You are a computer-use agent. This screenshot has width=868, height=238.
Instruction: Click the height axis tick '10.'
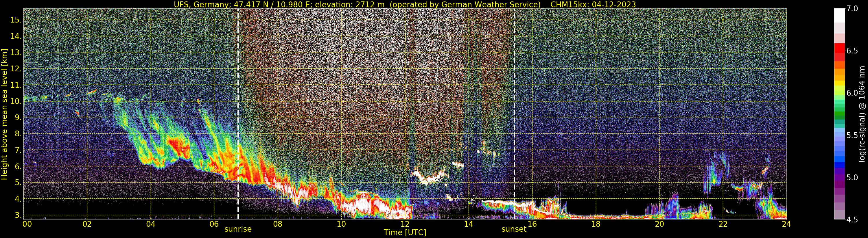tap(16, 101)
